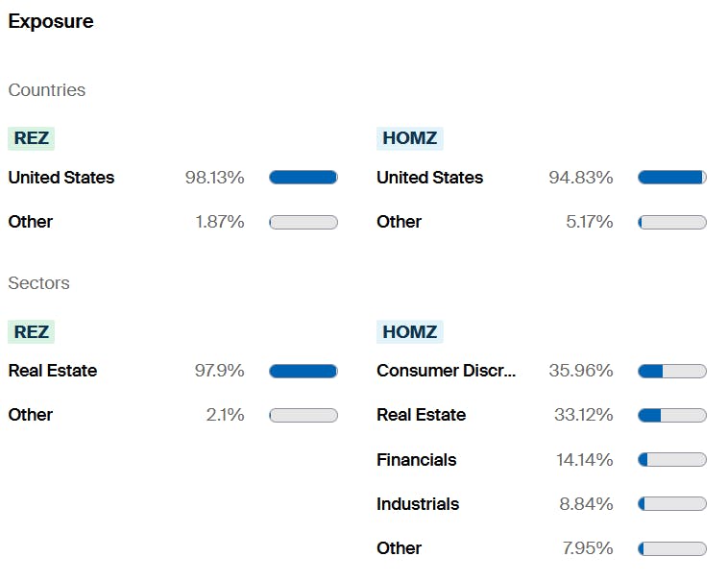Click the Industrials 8.84% progress bar

coord(672,504)
